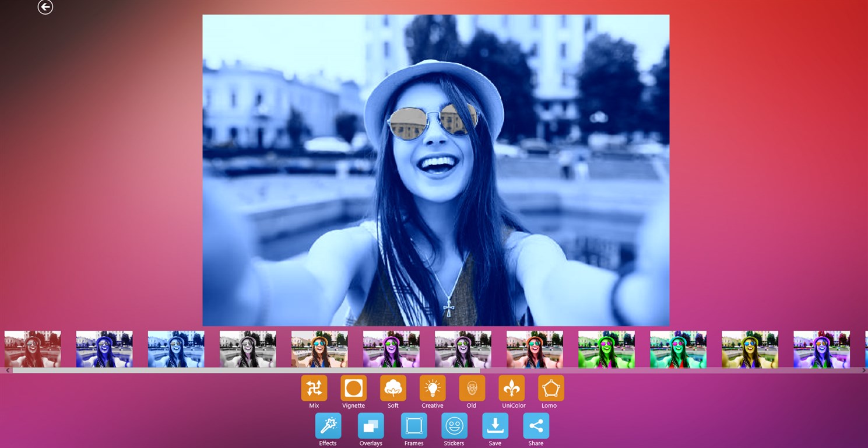Viewport: 868px width, 448px height.
Task: Apply the first red-tinted filter thumbnail
Action: point(33,349)
